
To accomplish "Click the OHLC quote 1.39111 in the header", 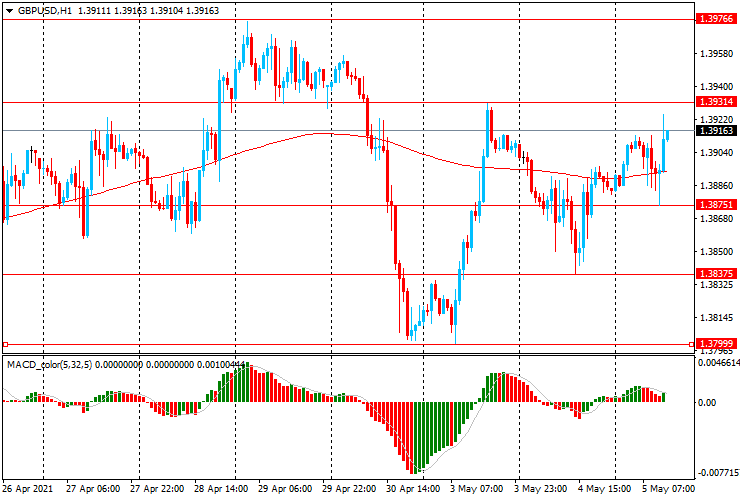I will coord(94,10).
